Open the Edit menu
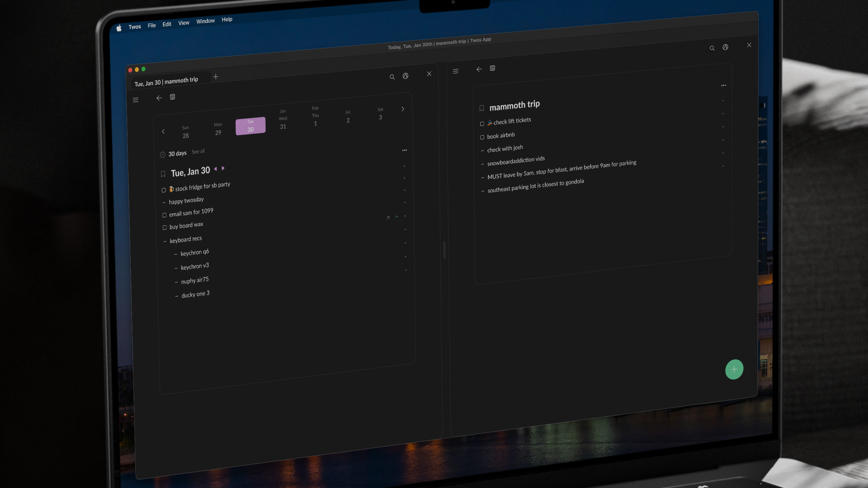 point(167,24)
